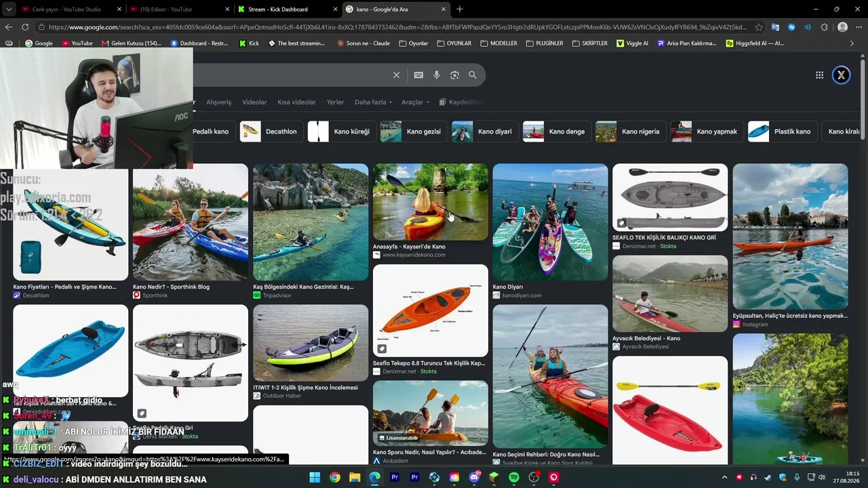Image resolution: width=868 pixels, height=488 pixels.
Task: Filter images by Kano yapmak chip
Action: coord(706,131)
